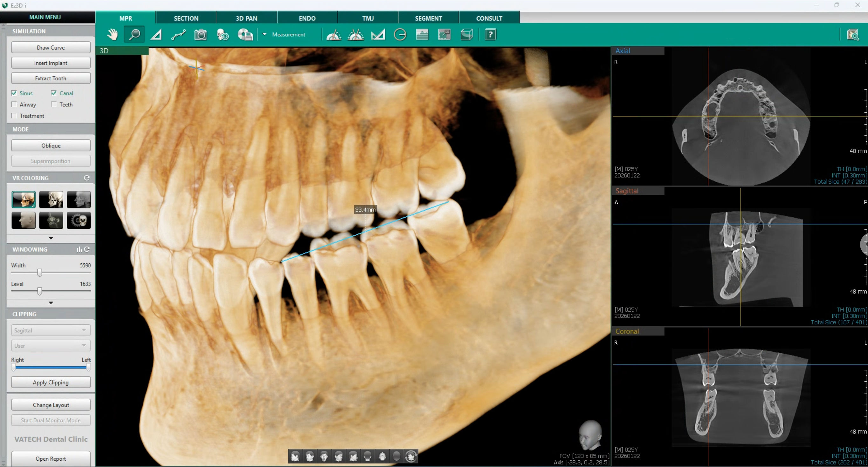Viewport: 868px width, 467px height.
Task: Select the pan hand tool
Action: [112, 34]
